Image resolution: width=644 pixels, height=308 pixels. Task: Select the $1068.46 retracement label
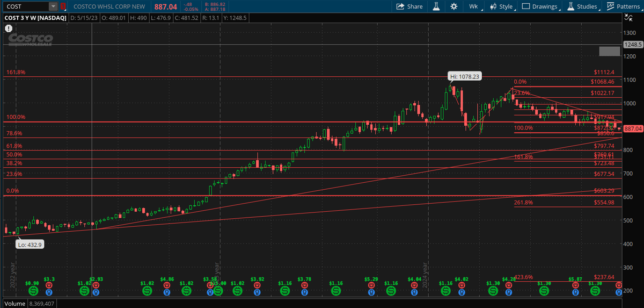pos(602,82)
